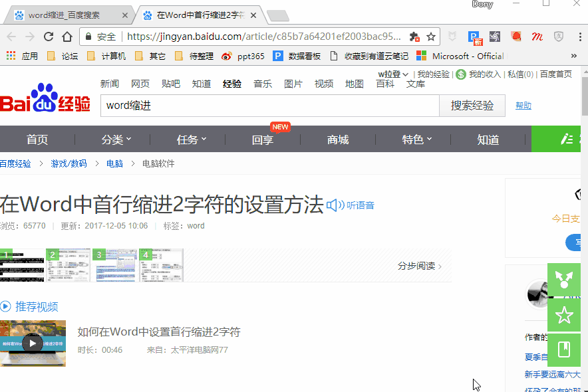Screen dimensions: 588x392
Task: Open the 待整理 bookmark folder
Action: tap(194, 56)
